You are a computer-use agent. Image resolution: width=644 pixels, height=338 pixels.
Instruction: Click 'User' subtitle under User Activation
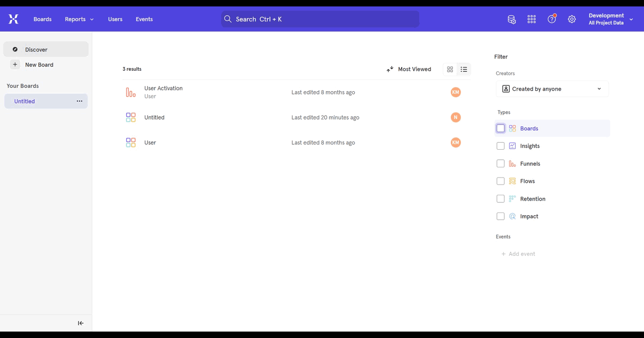point(150,97)
